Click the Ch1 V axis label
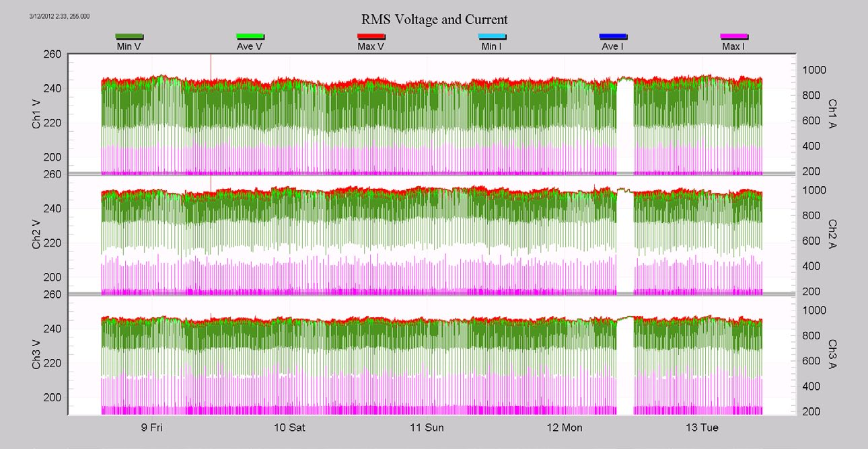 (x=34, y=112)
